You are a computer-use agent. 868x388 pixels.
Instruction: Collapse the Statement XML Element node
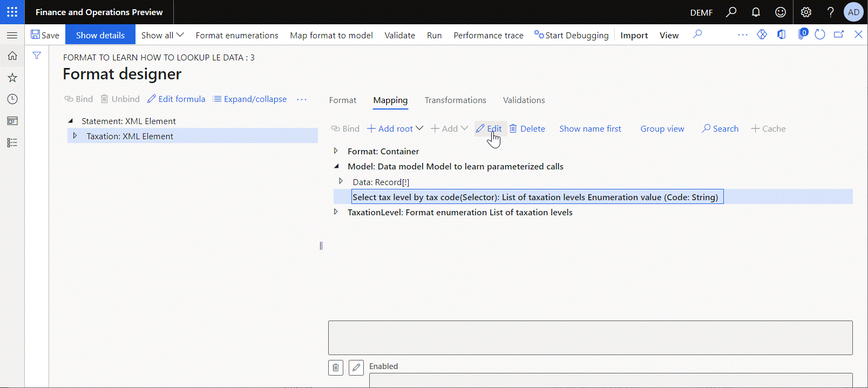[x=71, y=121]
